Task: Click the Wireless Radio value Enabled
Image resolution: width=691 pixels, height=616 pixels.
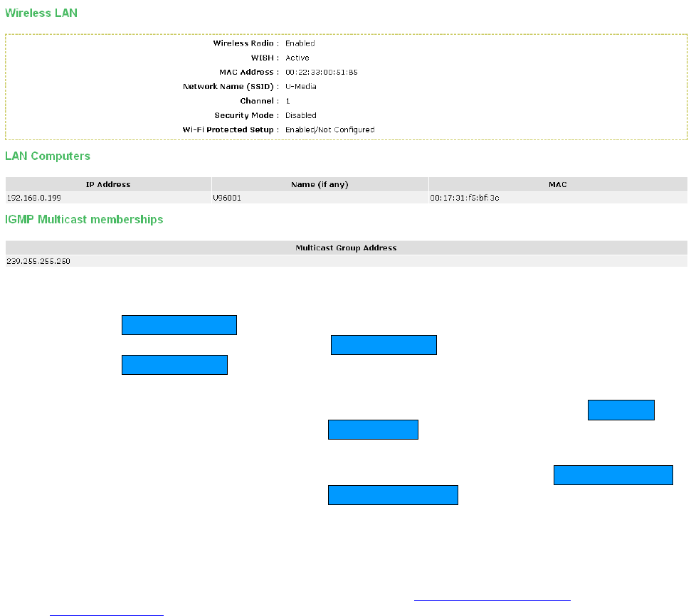Action: 300,43
